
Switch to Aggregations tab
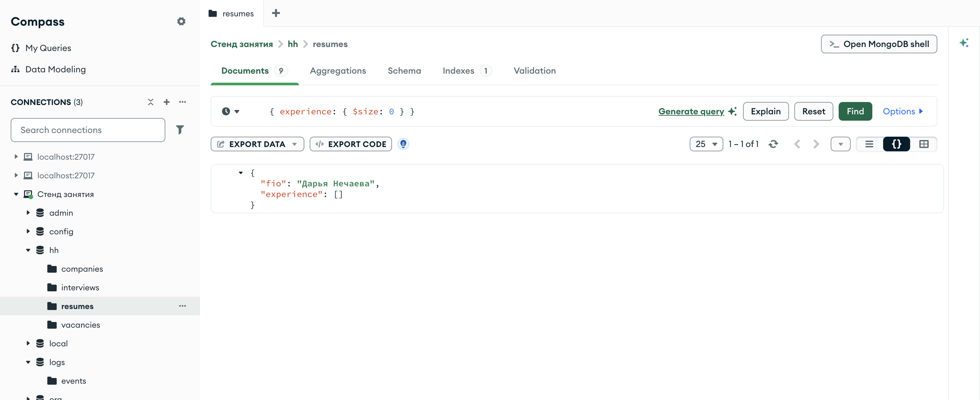[x=338, y=71]
